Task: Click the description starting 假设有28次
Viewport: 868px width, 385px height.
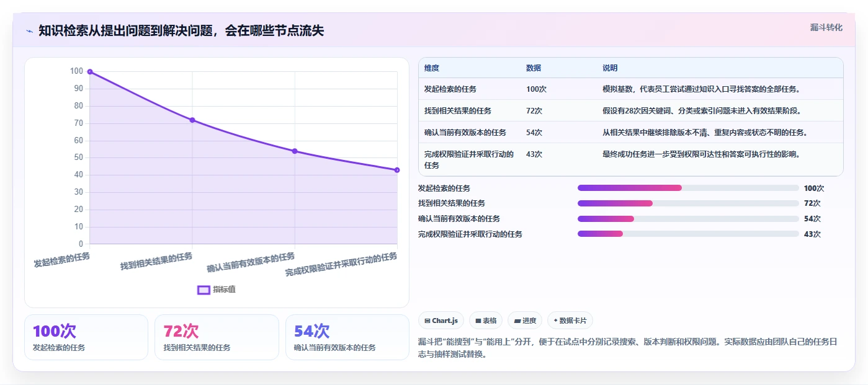Action: click(702, 111)
